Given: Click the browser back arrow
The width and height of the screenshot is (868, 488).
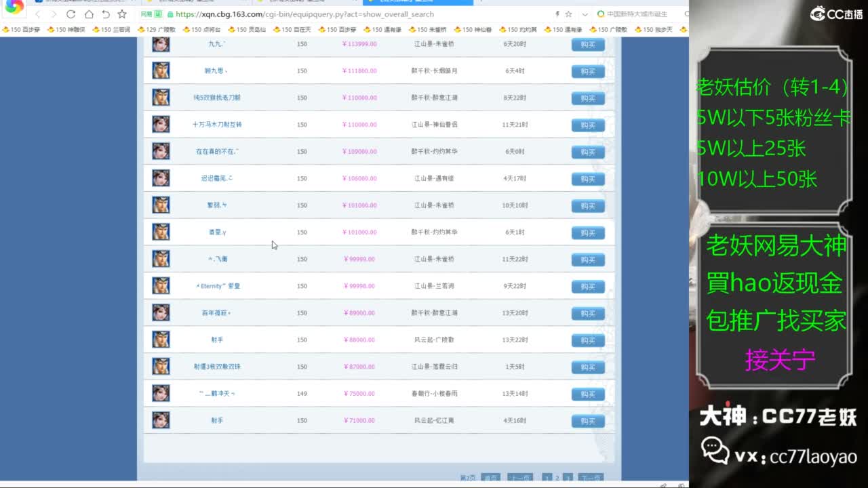Looking at the screenshot, I should click(x=37, y=14).
